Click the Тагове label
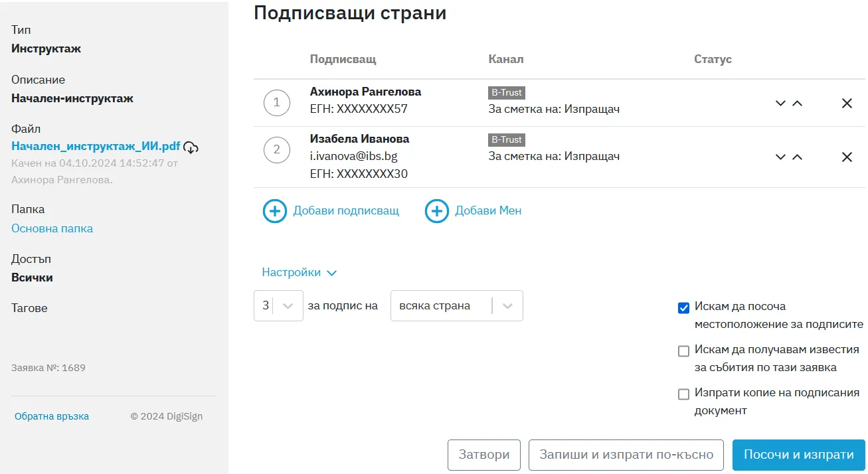This screenshot has width=868, height=474. click(x=29, y=308)
